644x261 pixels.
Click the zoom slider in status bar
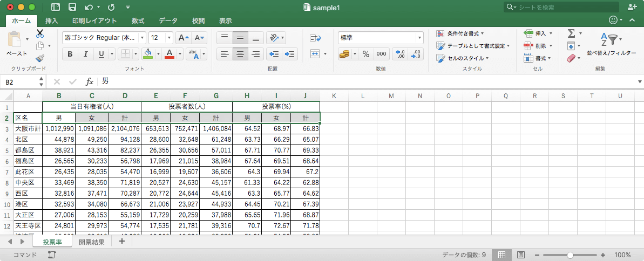coord(571,255)
